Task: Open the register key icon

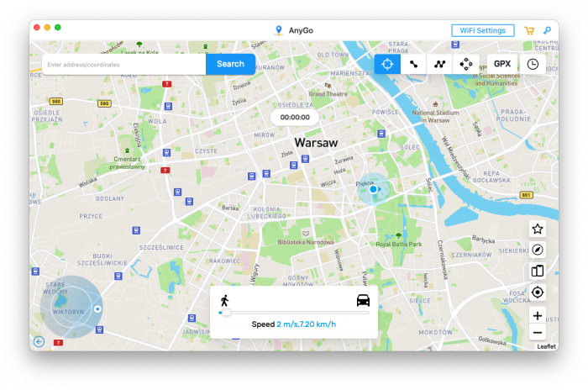Action: pyautogui.click(x=548, y=30)
